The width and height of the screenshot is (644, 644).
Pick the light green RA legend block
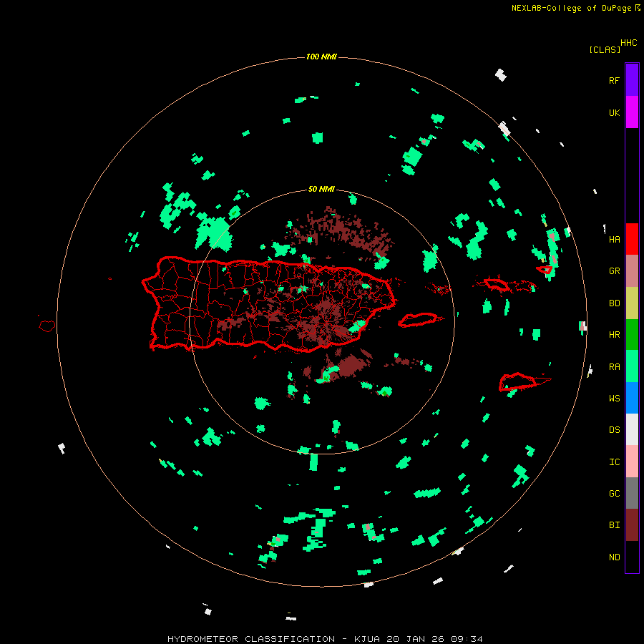(632, 366)
